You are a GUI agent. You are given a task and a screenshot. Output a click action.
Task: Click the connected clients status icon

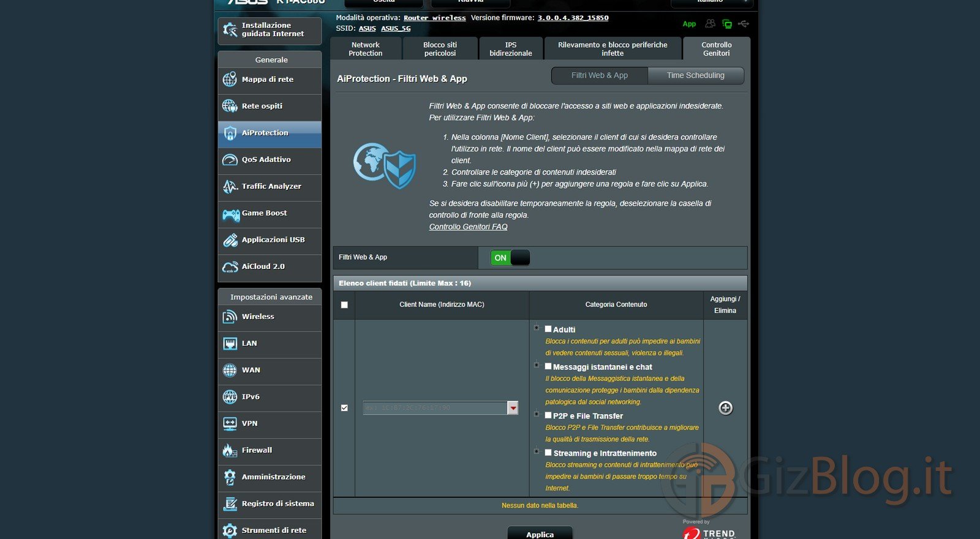pos(710,24)
